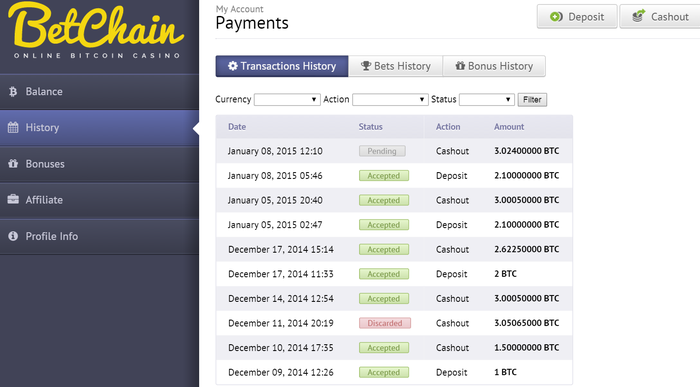Click the gear icon on Transactions History tab

[233, 66]
